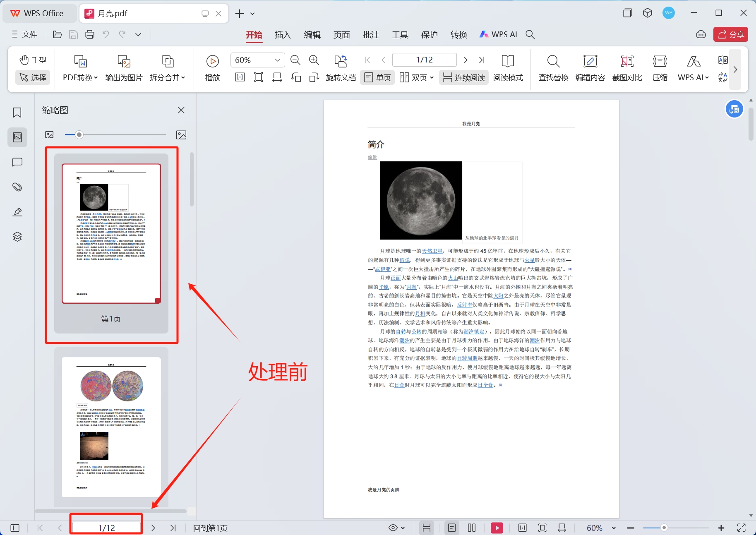Select the hand tool (手型)

tap(32, 60)
